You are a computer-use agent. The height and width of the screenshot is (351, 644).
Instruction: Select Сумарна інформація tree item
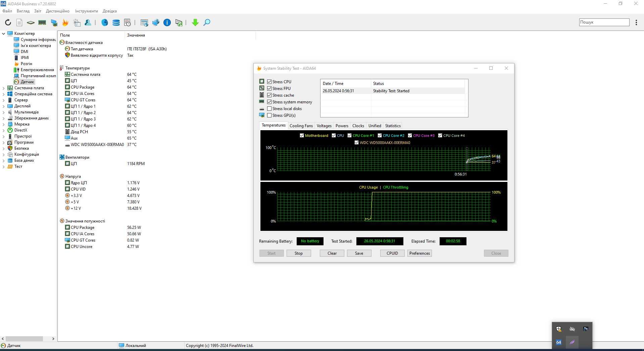tap(38, 40)
